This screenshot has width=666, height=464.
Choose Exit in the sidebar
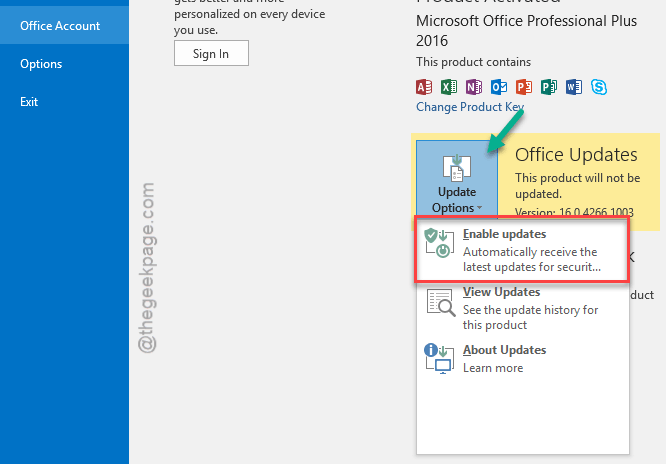click(29, 102)
